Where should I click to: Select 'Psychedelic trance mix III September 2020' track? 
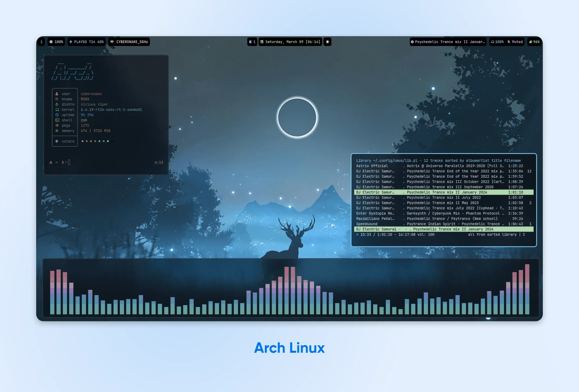coord(444,187)
